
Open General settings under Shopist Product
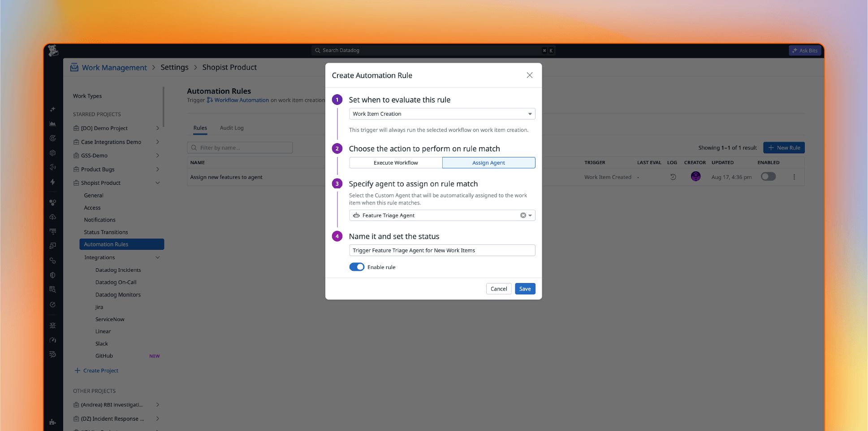point(94,196)
